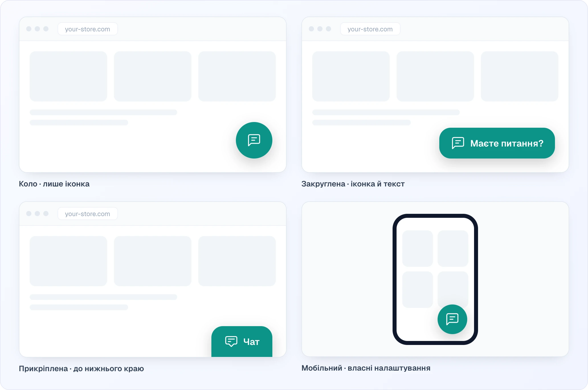588x390 pixels.
Task: Open the 'Чат' tab pinned to bottom edge
Action: coord(242,341)
